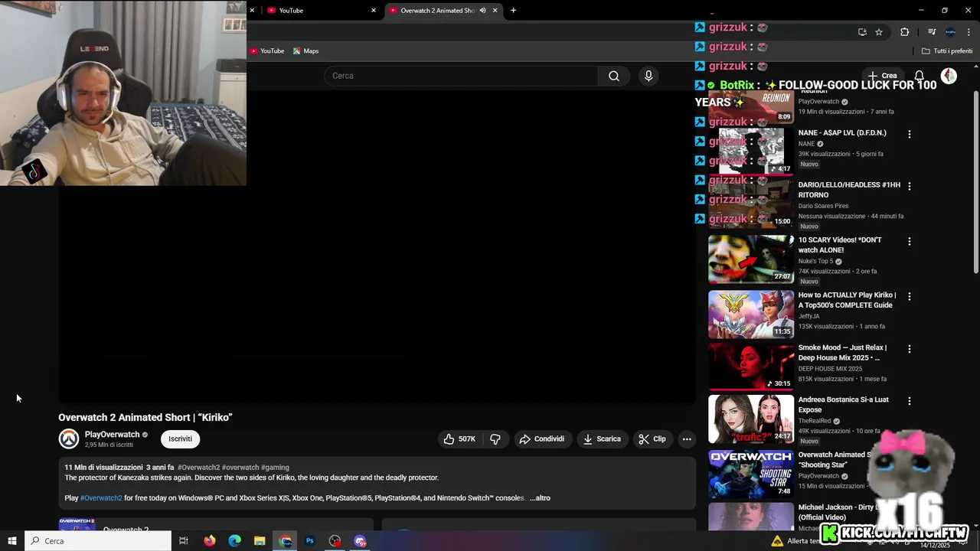Screen dimensions: 980x551
Task: Open a new browser tab
Action: pos(513,10)
